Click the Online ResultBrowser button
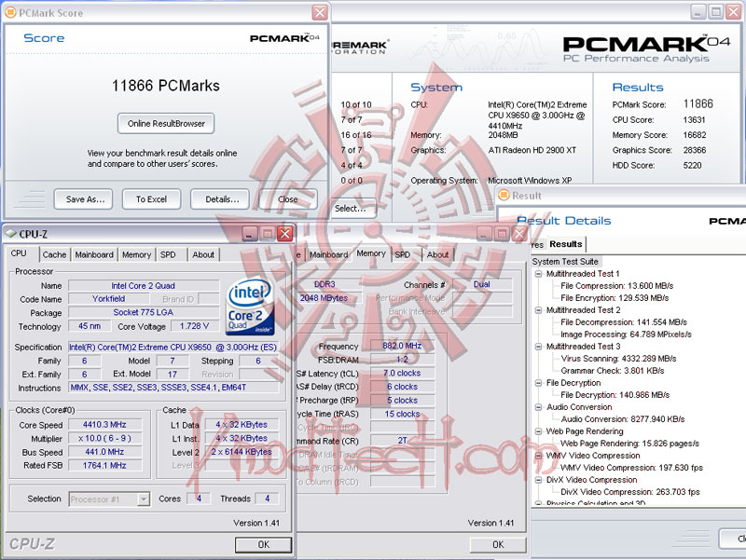Viewport: 746px width, 560px height. pyautogui.click(x=166, y=124)
